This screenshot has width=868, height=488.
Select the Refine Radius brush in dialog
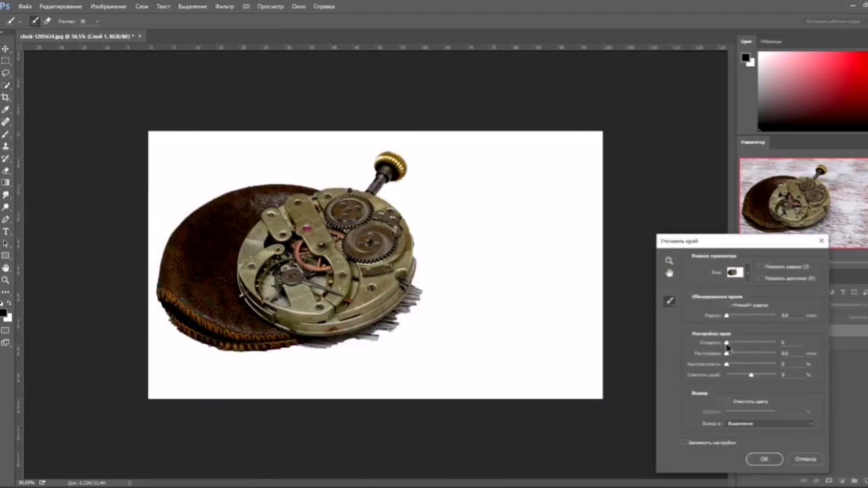pos(669,302)
